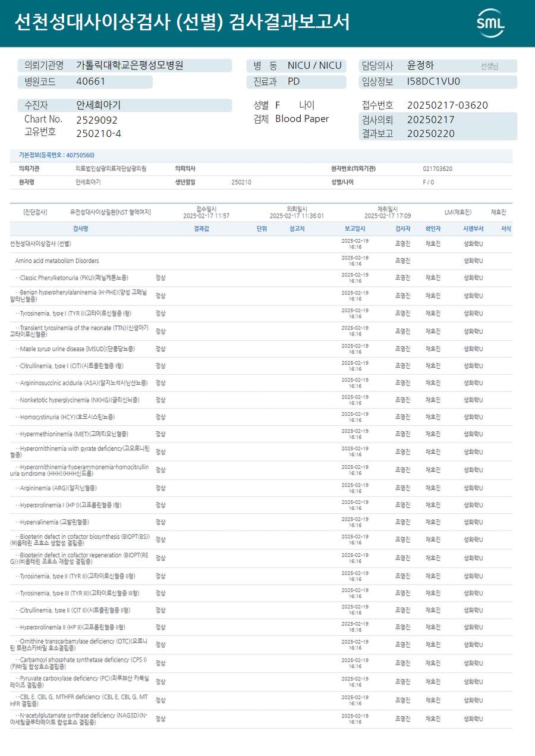The height and width of the screenshot is (756, 535).
Task: Select the 검사명 column header
Action: 80,228
